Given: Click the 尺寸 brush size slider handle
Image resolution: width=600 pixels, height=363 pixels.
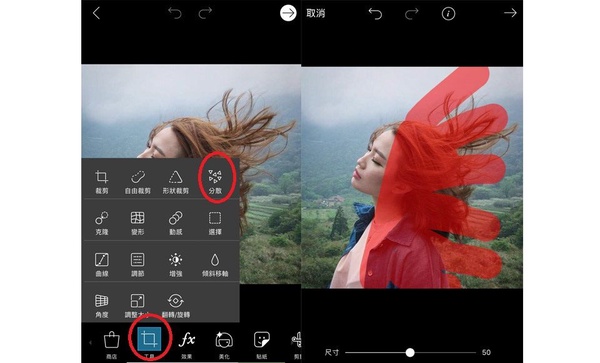Looking at the screenshot, I should click(410, 352).
